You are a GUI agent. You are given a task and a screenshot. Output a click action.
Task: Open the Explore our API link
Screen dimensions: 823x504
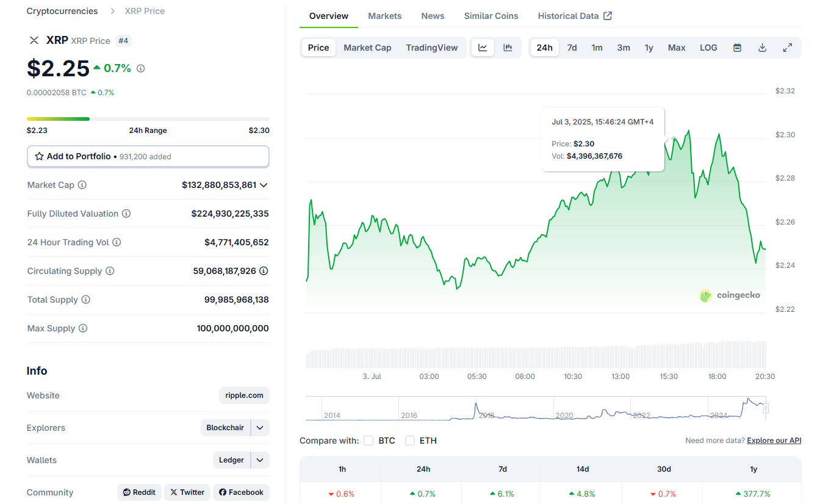pyautogui.click(x=774, y=441)
